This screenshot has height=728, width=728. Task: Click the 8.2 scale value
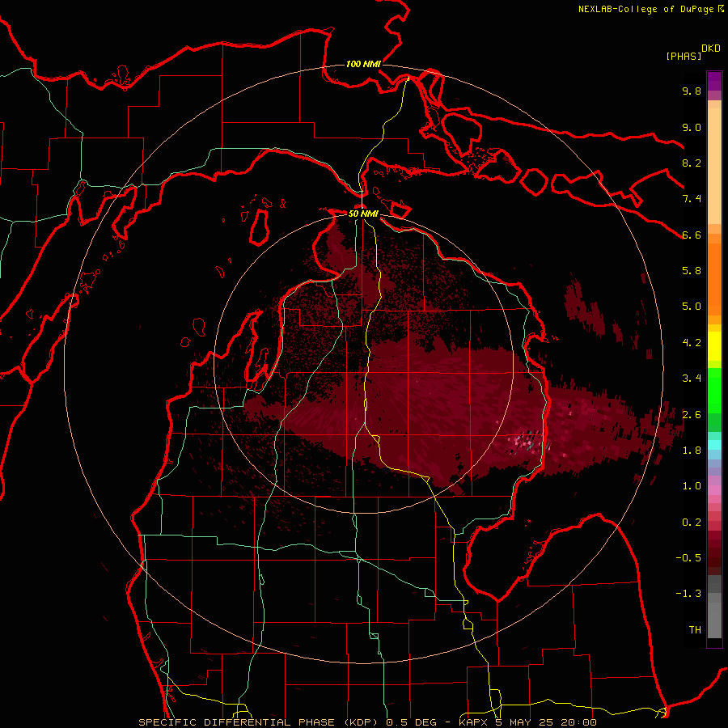[x=692, y=163]
